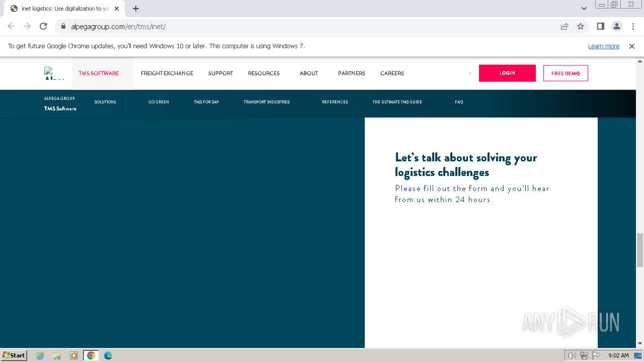Open the TMS SOFTWARE menu

point(99,73)
